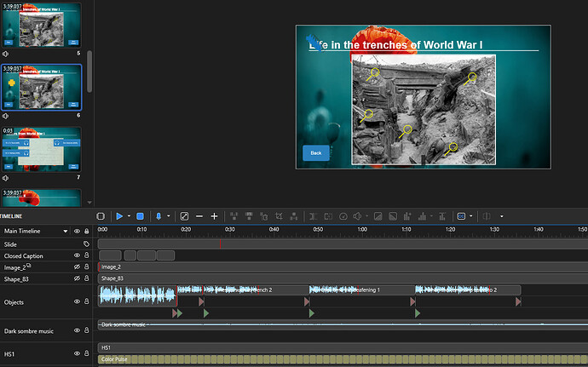Click the timeline zoom out minus icon
The image size is (588, 367).
[199, 216]
